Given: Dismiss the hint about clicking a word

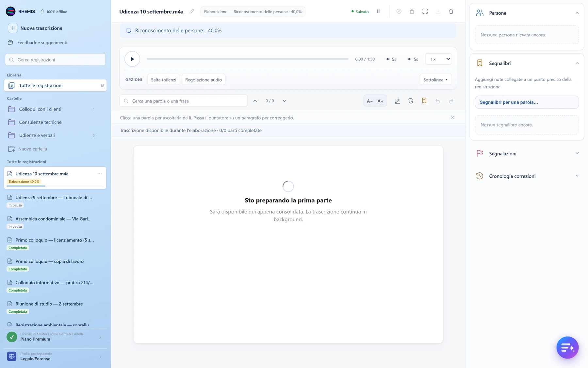Looking at the screenshot, I should (452, 117).
